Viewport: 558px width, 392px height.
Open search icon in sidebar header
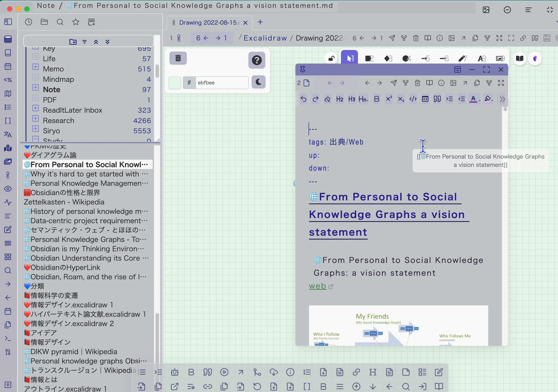[60, 22]
